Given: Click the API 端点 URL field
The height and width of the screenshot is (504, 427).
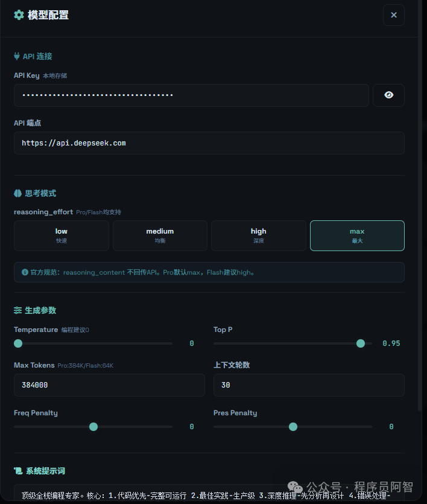Looking at the screenshot, I should [209, 143].
